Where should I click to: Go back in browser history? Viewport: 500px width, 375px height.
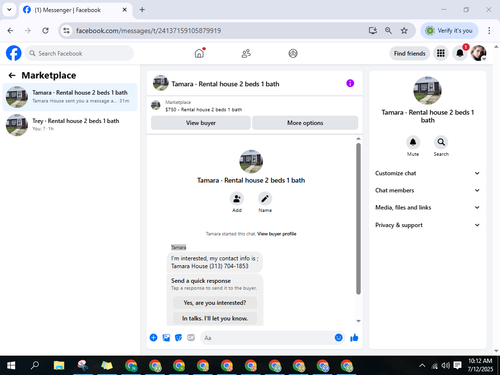[x=10, y=31]
